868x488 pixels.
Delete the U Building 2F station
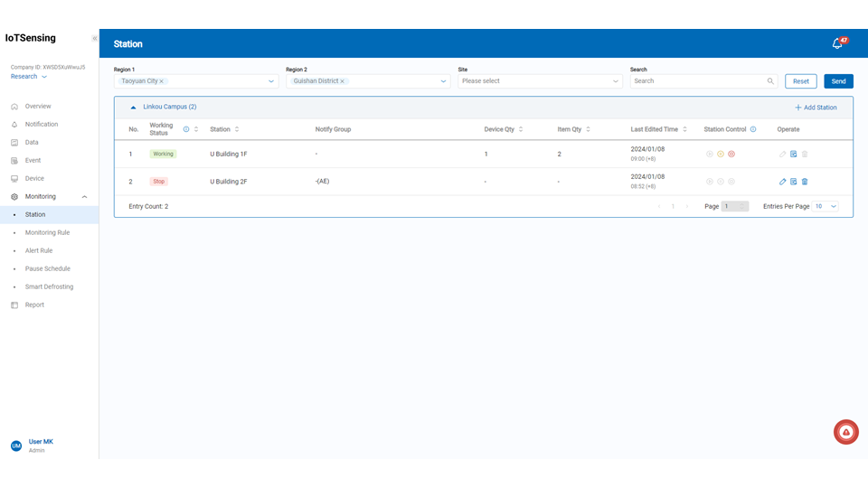(x=805, y=182)
